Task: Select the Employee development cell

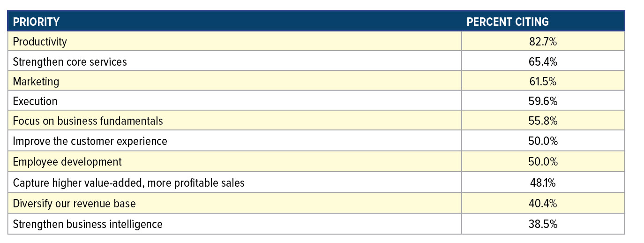Action: point(67,161)
